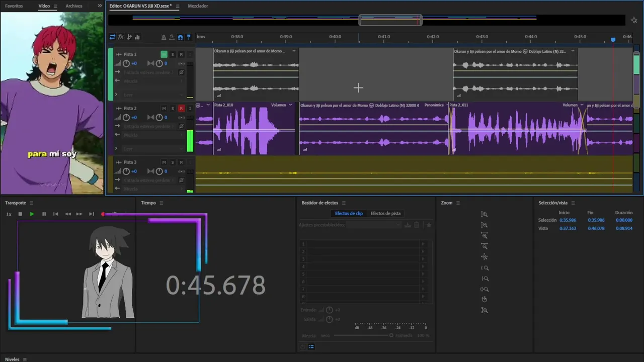This screenshot has width=644, height=362.
Task: Select Editor OKARUN VS JIJI XD.sesx tab
Action: [x=140, y=6]
